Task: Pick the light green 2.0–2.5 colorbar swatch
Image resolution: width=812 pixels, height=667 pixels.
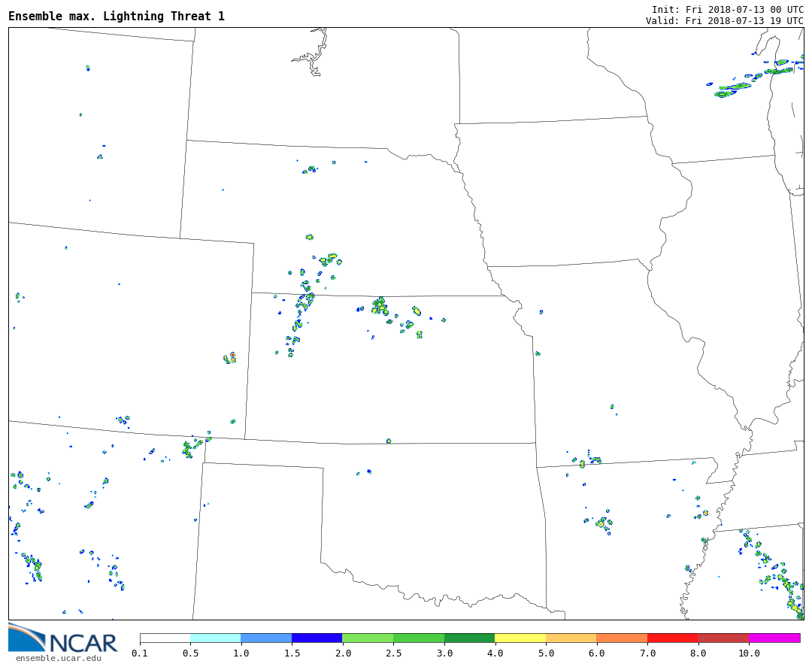Action: tap(368, 638)
